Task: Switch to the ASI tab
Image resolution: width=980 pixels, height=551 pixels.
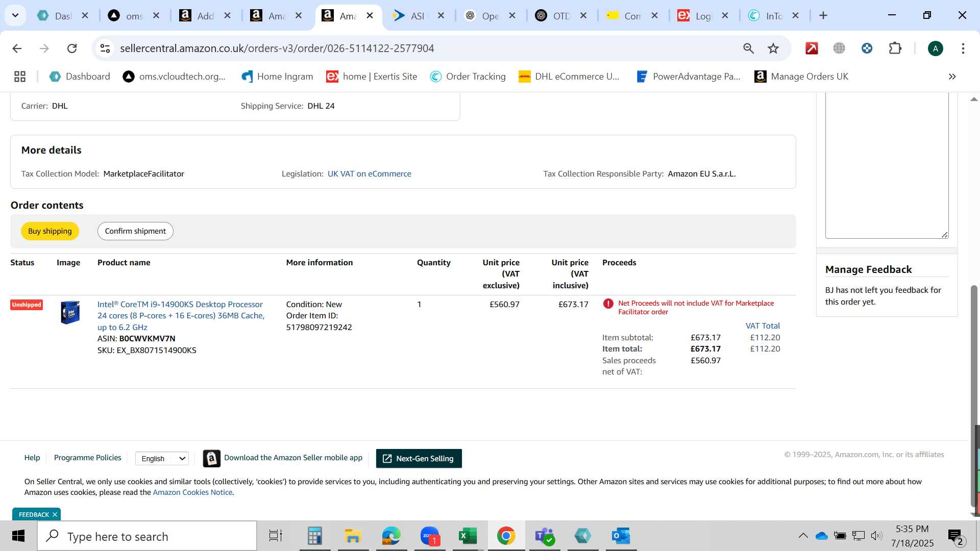Action: tap(418, 16)
